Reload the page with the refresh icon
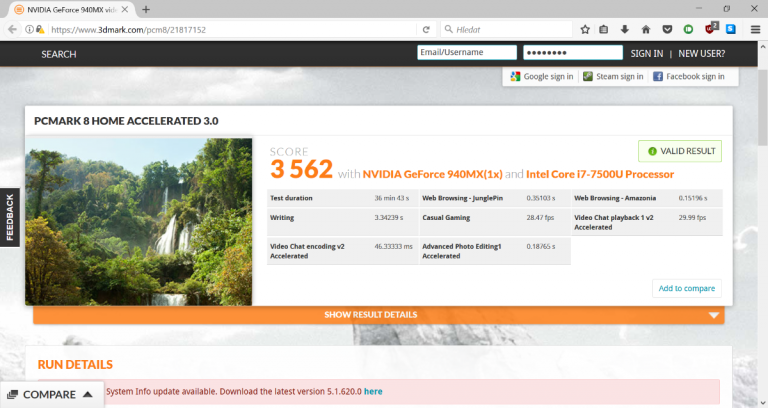This screenshot has height=408, width=768. click(x=426, y=29)
